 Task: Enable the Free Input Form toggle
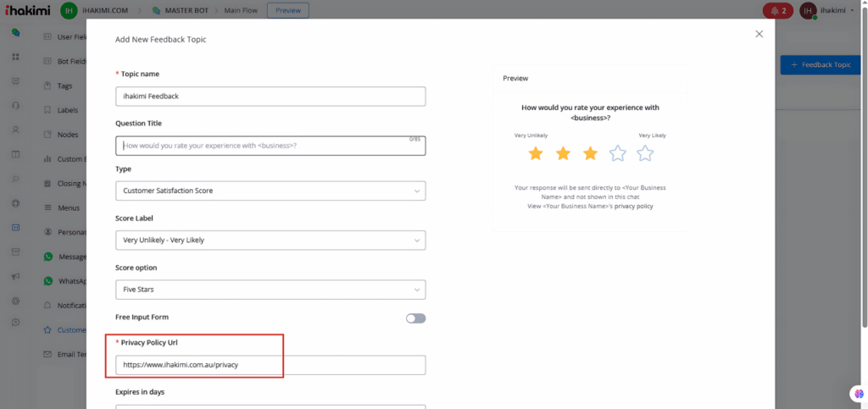pos(415,318)
